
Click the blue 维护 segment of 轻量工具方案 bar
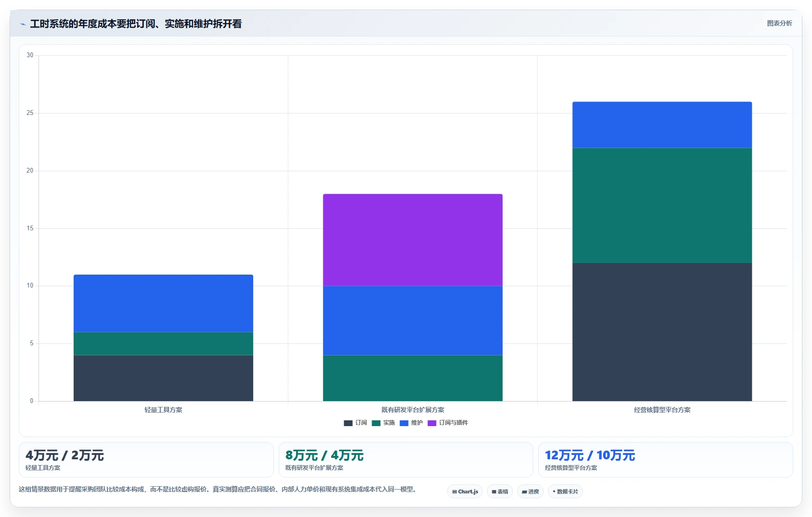pyautogui.click(x=163, y=303)
